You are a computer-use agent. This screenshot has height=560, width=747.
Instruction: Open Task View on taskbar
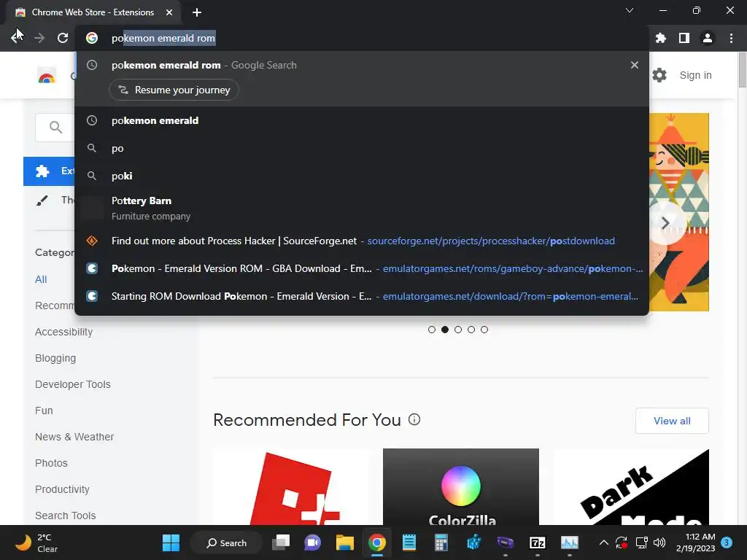click(x=281, y=542)
